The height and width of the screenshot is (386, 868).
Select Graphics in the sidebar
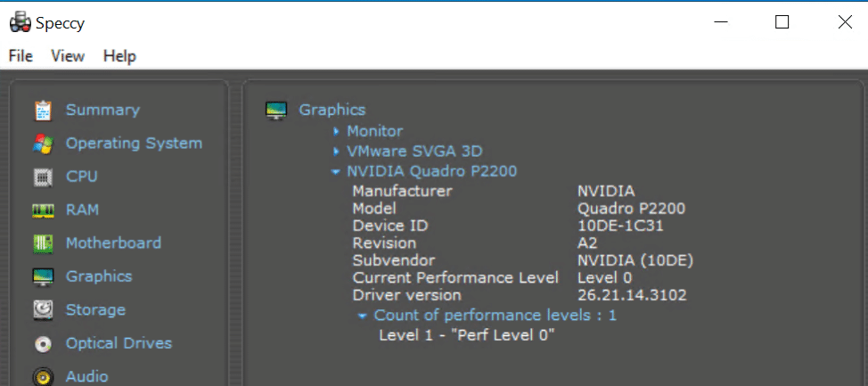tap(99, 276)
